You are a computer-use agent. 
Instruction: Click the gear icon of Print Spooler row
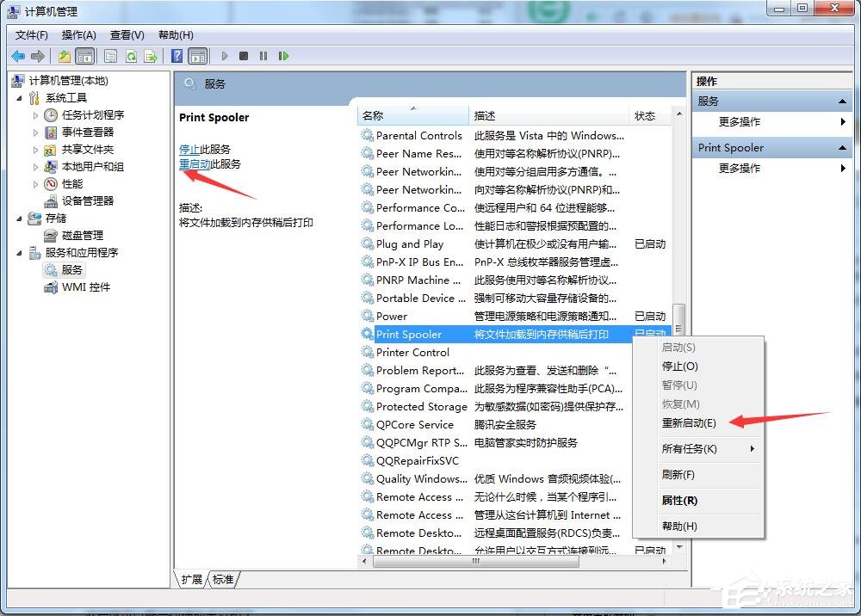pos(368,334)
